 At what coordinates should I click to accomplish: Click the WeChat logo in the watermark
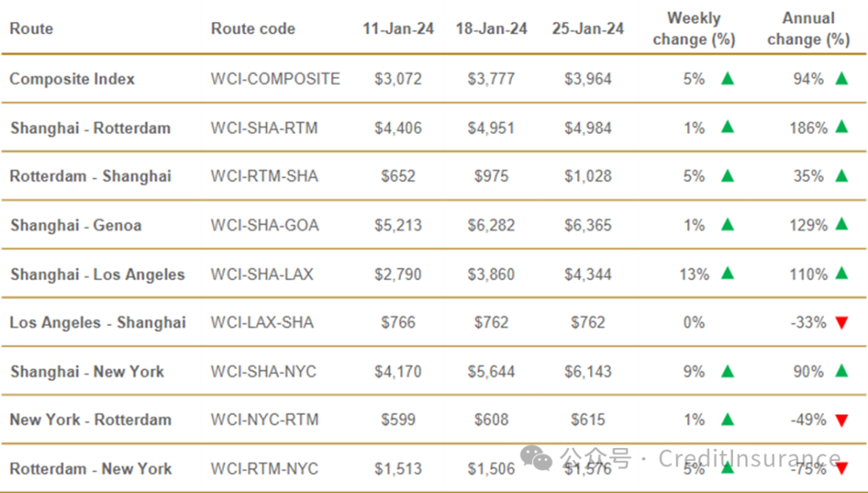pyautogui.click(x=536, y=458)
